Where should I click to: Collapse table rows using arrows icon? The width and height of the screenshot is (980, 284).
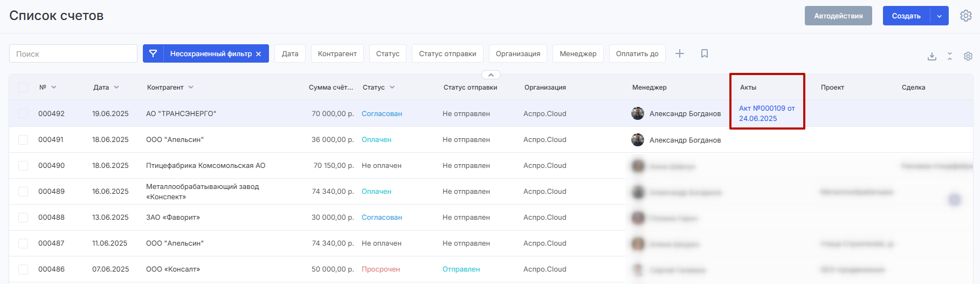(950, 56)
